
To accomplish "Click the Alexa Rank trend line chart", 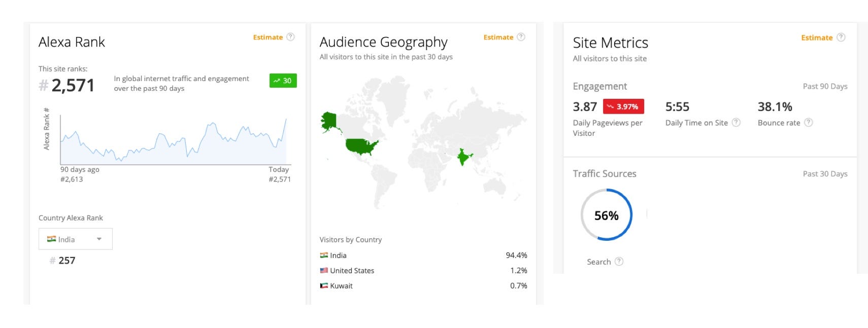I will tap(173, 140).
